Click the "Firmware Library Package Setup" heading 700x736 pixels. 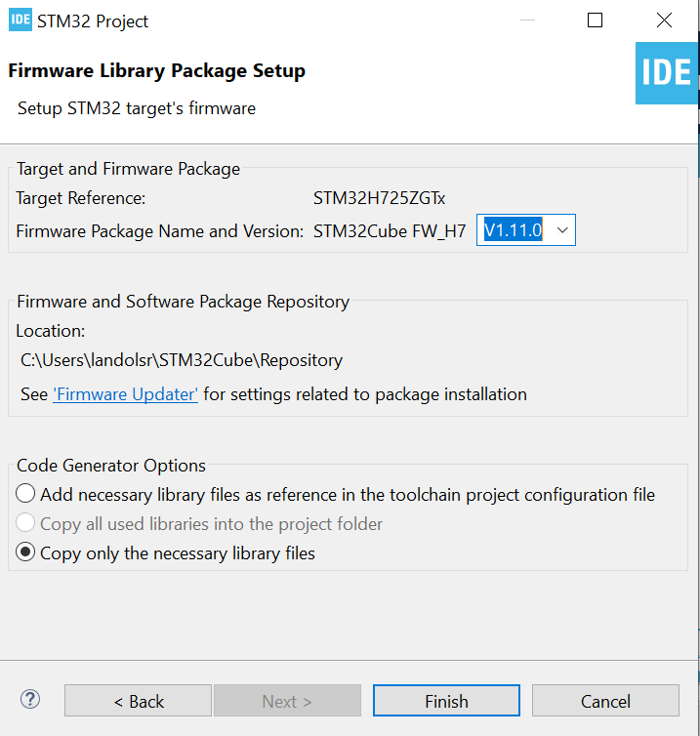point(156,71)
